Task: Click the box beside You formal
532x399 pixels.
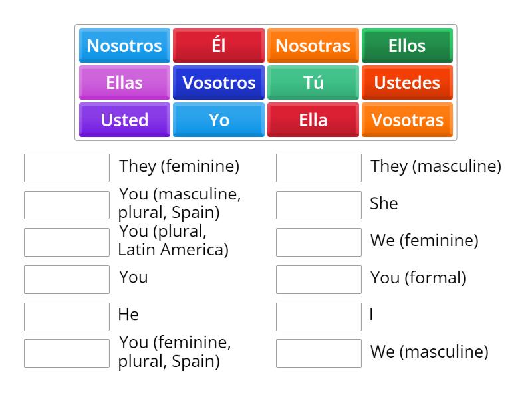Action: [x=319, y=279]
